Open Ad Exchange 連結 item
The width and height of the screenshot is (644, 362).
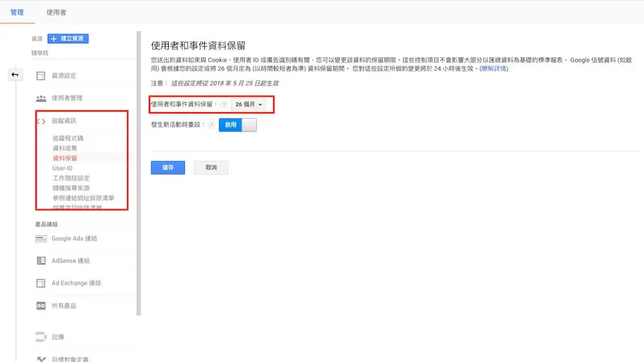coord(77,283)
